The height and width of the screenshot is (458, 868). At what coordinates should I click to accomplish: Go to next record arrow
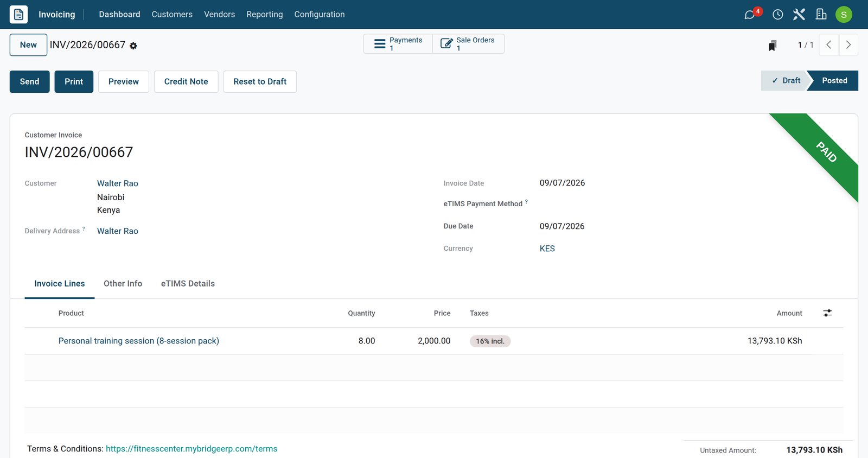coord(848,45)
